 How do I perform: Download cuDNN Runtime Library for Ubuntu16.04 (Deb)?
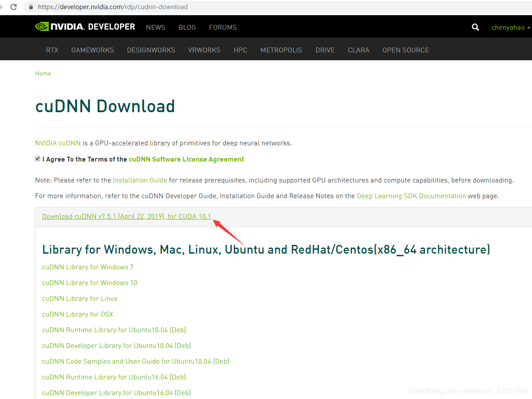point(114,377)
